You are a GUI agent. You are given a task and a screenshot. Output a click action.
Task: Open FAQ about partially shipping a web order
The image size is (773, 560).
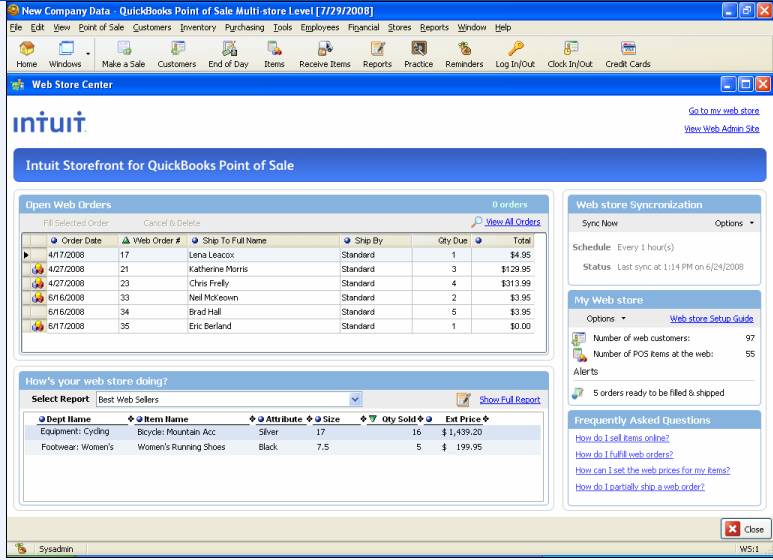(640, 487)
